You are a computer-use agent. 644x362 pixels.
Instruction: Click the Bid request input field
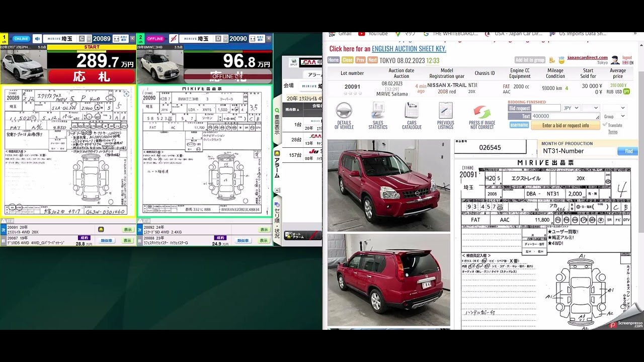tap(545, 108)
